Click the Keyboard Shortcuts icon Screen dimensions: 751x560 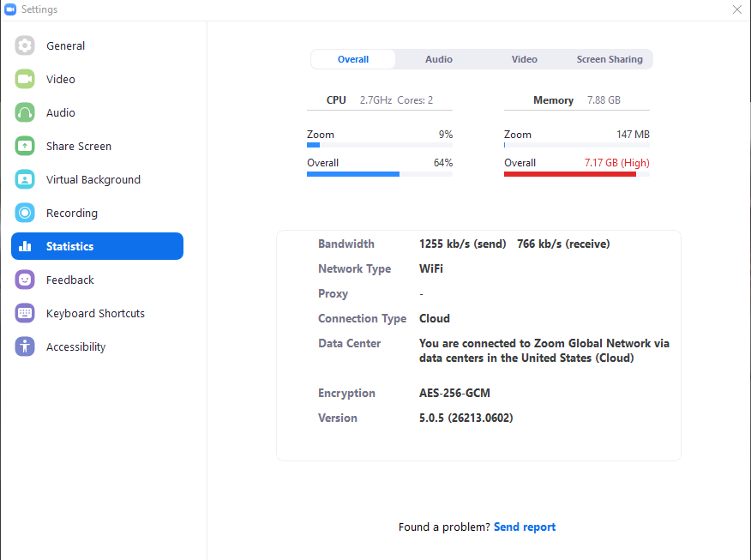click(x=25, y=313)
